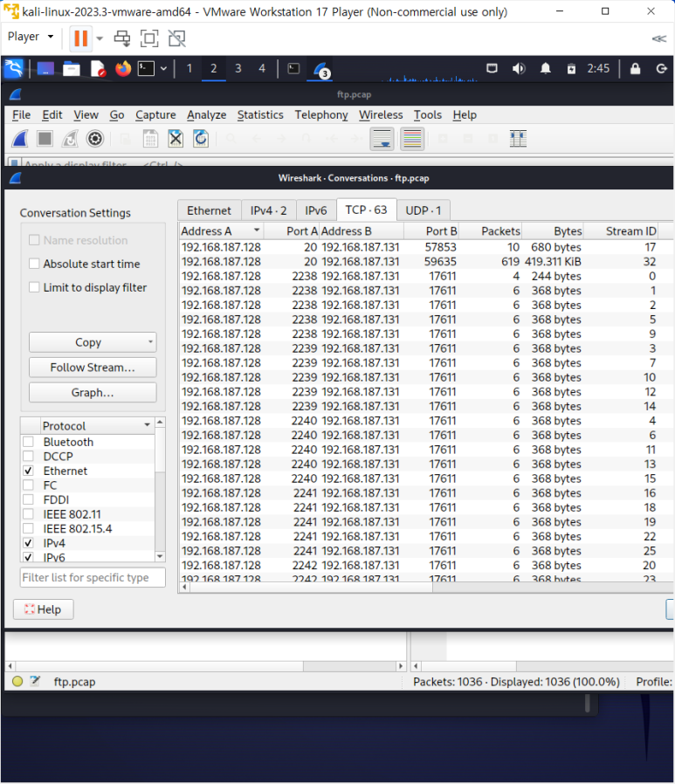Sort by the Packets column header
The height and width of the screenshot is (784, 675).
point(491,231)
